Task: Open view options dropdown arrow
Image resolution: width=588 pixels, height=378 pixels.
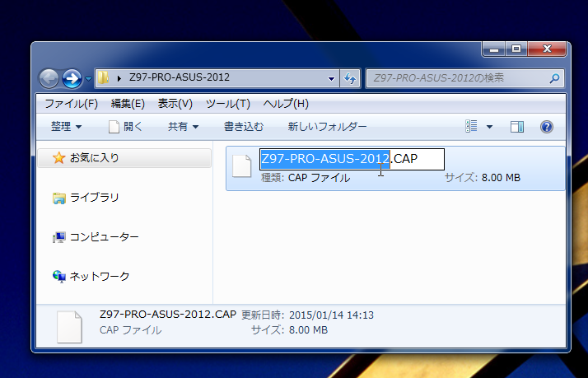Action: 489,127
